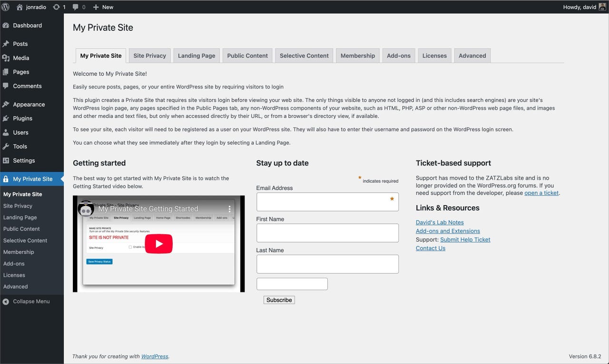Open Landing Page in sidebar submenu

20,217
